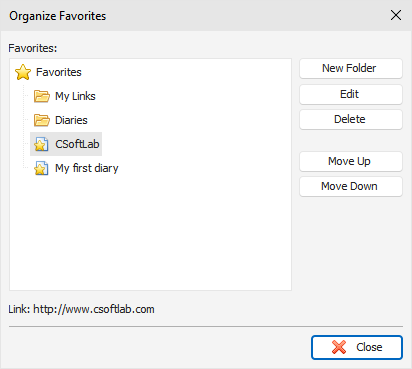Click the link text http://www.csoftlab.com
Viewport: 412px width, 369px height.
click(94, 309)
